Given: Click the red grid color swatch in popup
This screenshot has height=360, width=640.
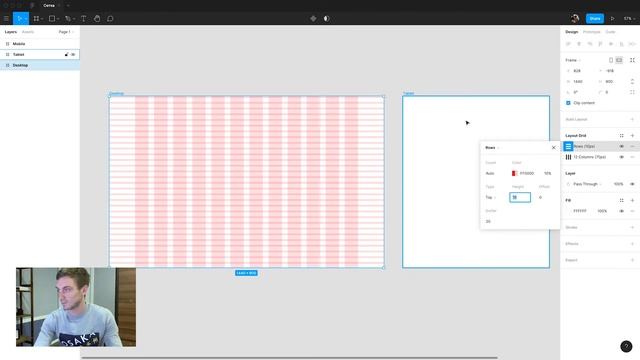Looking at the screenshot, I should (514, 173).
